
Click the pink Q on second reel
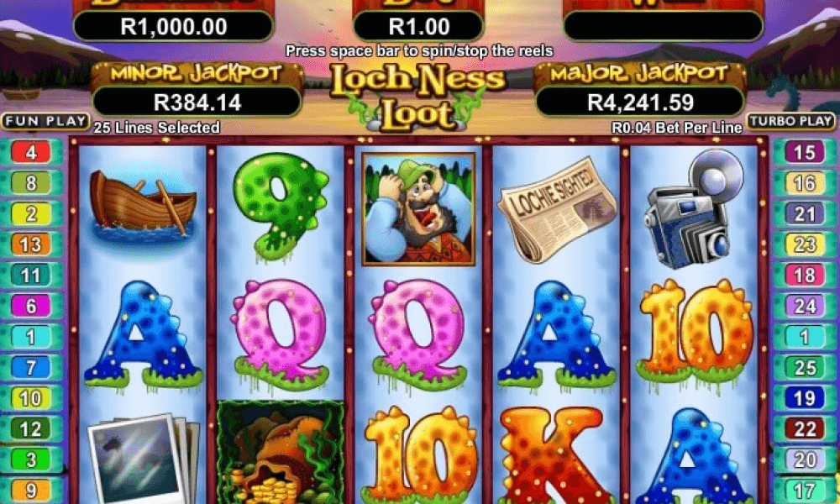[281, 335]
